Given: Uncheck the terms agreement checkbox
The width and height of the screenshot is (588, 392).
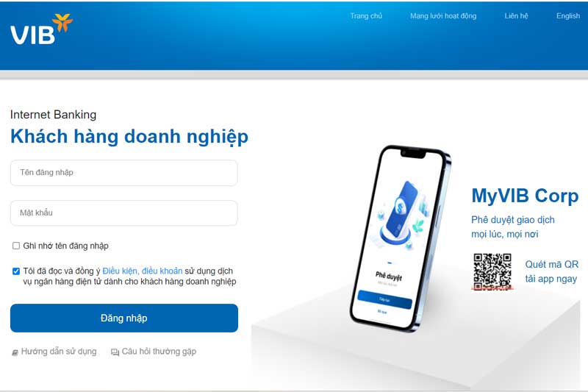Looking at the screenshot, I should [x=16, y=271].
